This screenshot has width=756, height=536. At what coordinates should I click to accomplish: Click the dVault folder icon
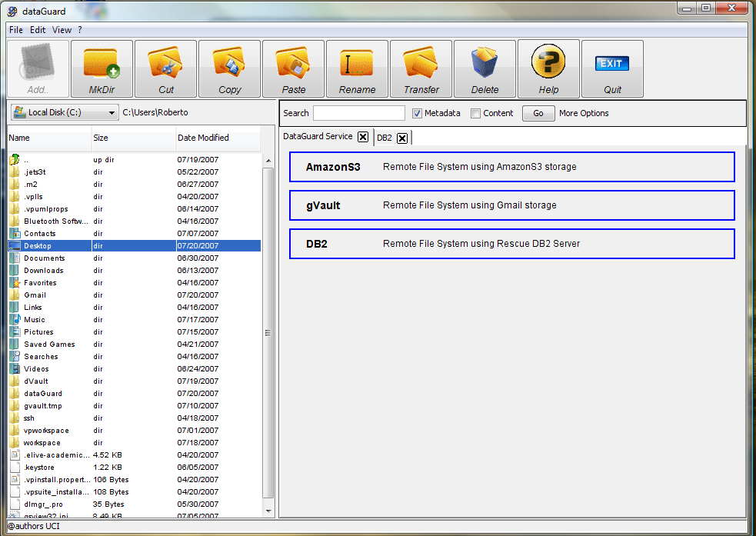[x=15, y=381]
